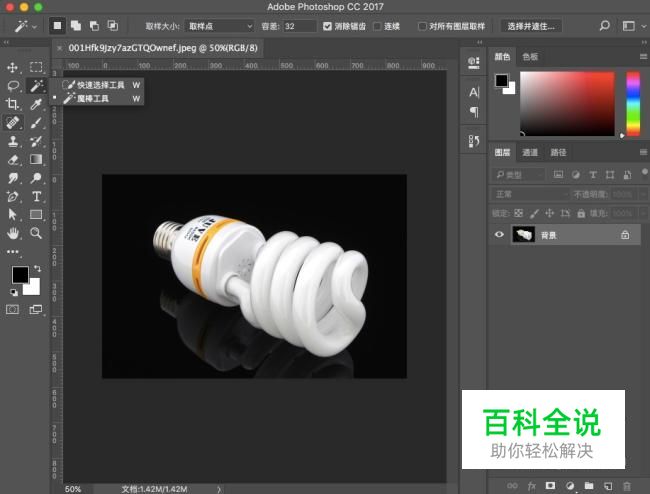Select the Lasso tool

click(13, 86)
